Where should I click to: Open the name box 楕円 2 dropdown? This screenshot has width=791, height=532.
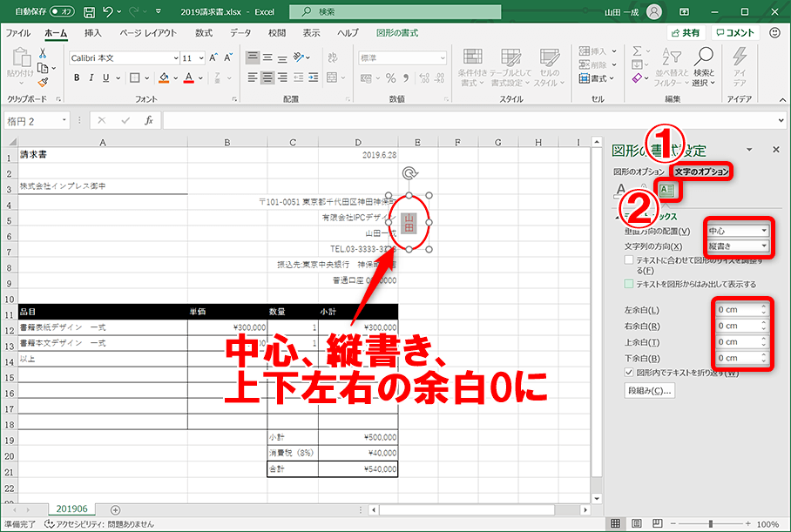64,120
